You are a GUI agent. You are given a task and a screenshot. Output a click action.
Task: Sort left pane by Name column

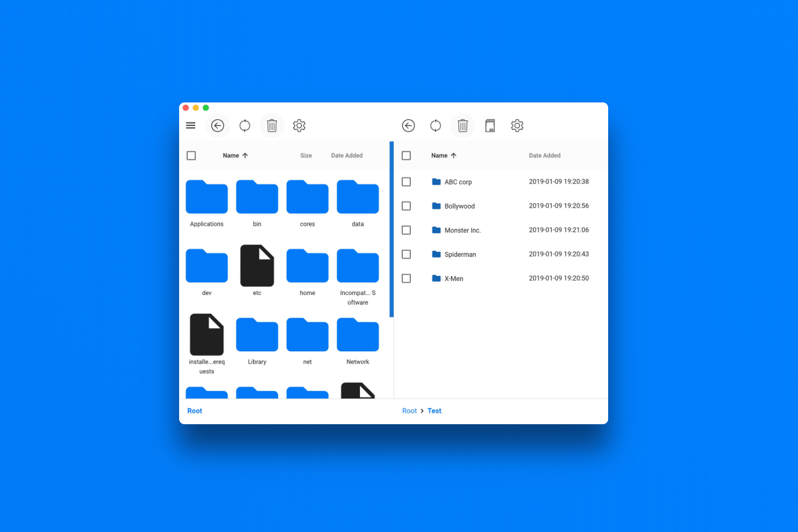(235, 156)
